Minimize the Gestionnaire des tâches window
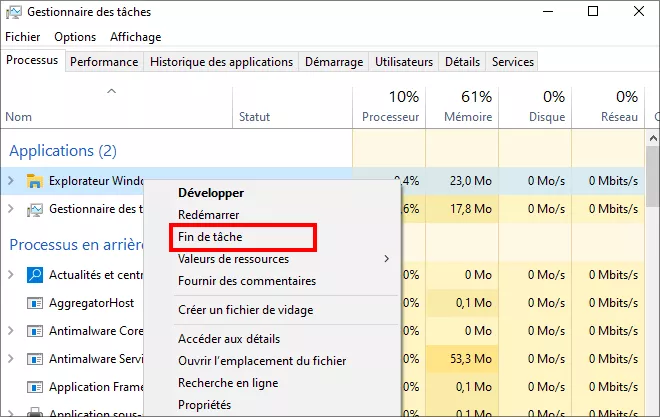Image resolution: width=660 pixels, height=417 pixels. pyautogui.click(x=548, y=11)
